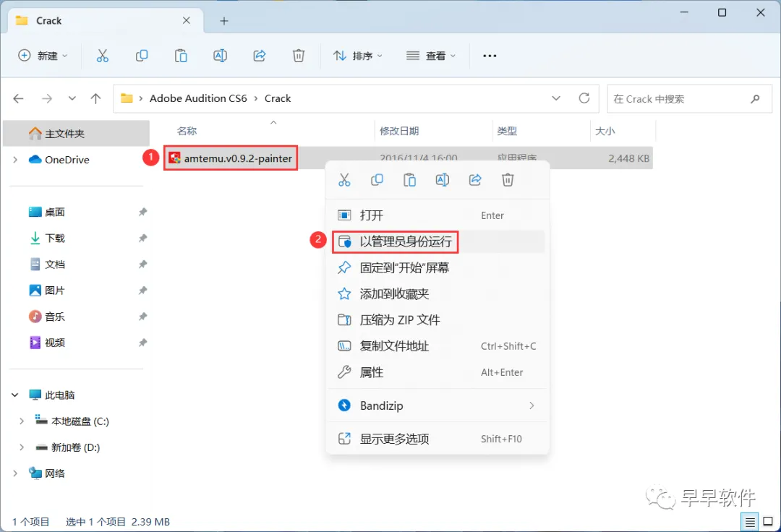Open the 查看 view dropdown
Viewport: 781px width, 532px height.
[431, 56]
